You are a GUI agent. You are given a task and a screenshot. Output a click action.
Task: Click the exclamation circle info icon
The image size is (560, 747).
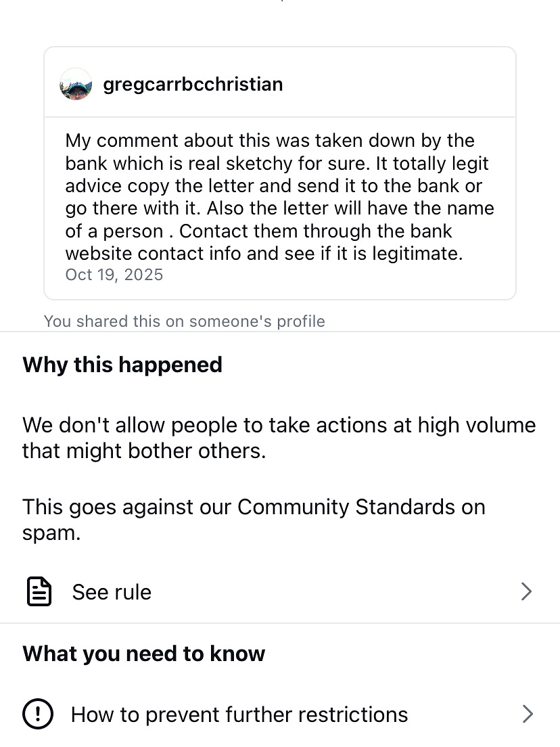tap(38, 714)
